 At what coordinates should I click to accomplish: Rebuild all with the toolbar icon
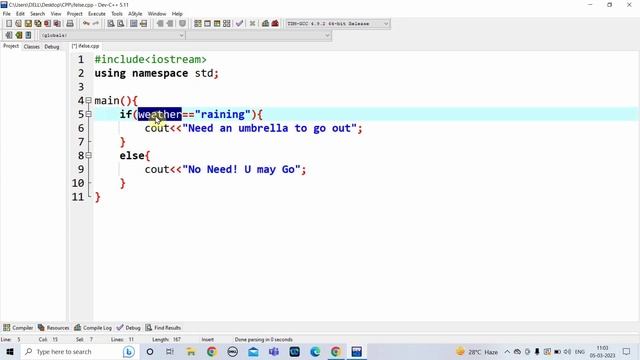click(227, 24)
